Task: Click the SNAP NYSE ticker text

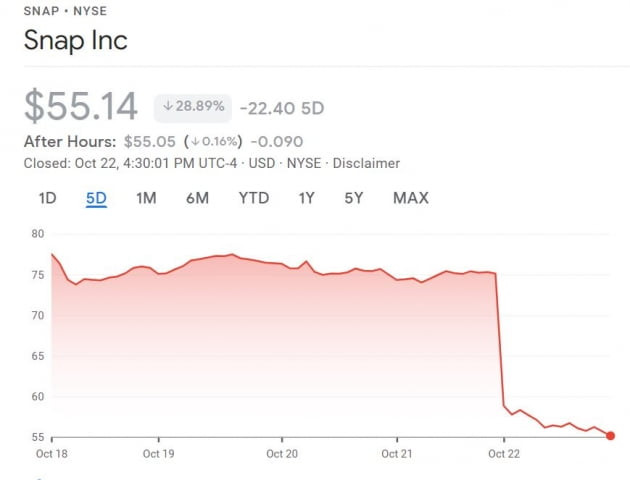Action: 65,11
